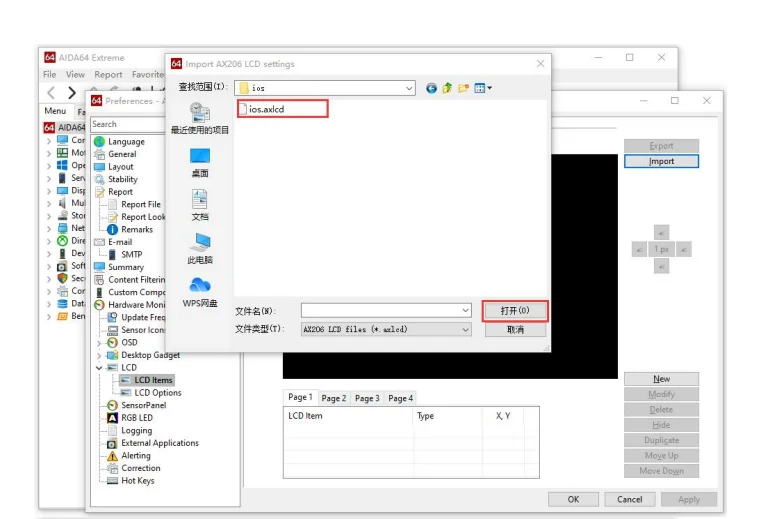Image resolution: width=780 pixels, height=519 pixels.
Task: Click the New button in Preferences
Action: click(661, 379)
